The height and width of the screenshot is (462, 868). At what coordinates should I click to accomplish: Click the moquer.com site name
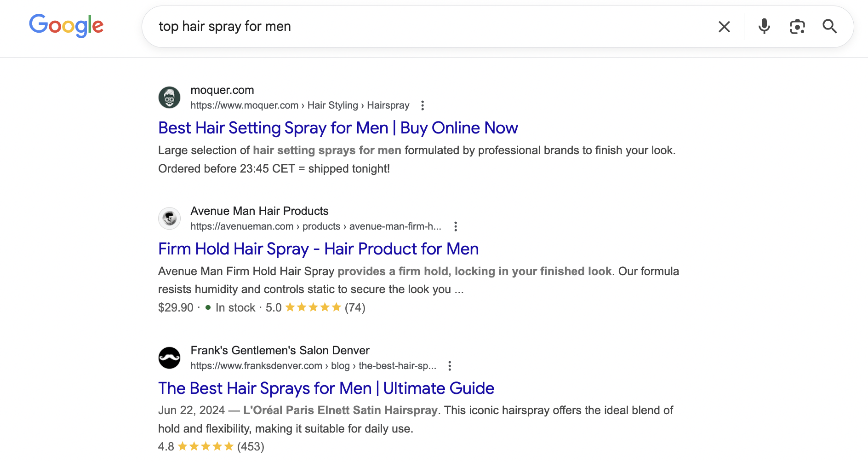pos(222,90)
